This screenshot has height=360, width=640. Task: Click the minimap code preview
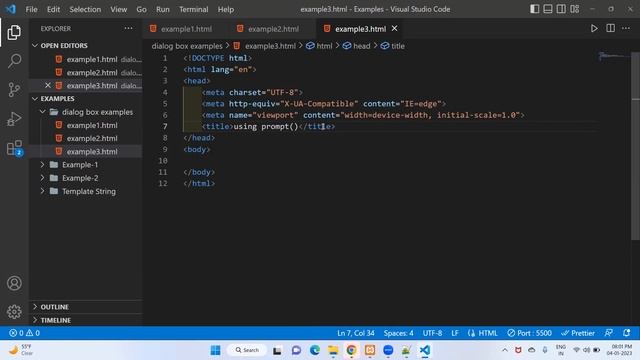615,56
